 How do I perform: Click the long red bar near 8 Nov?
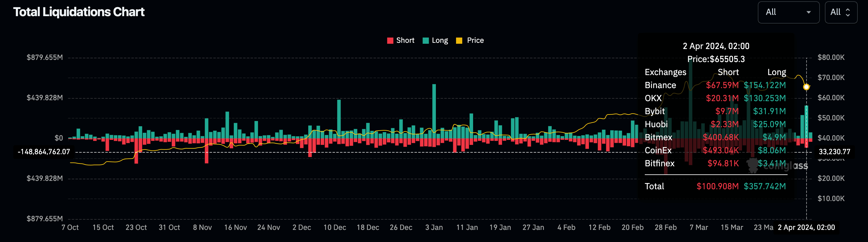click(206, 151)
